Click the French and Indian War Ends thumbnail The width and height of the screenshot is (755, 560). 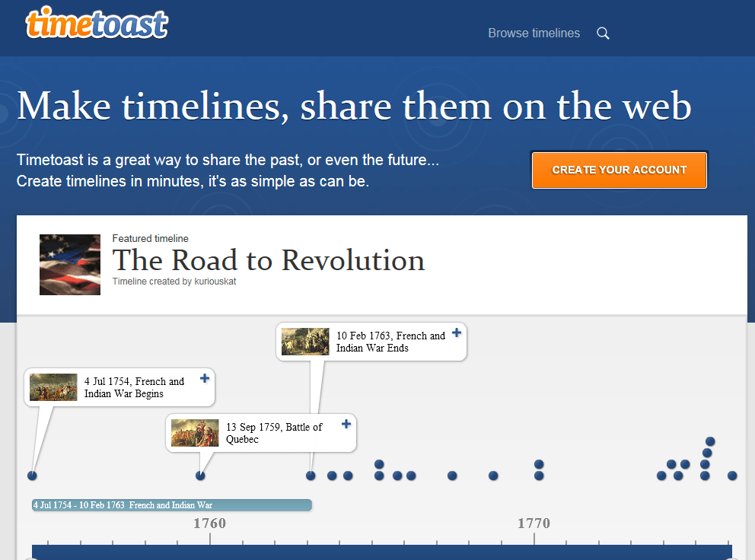(304, 341)
